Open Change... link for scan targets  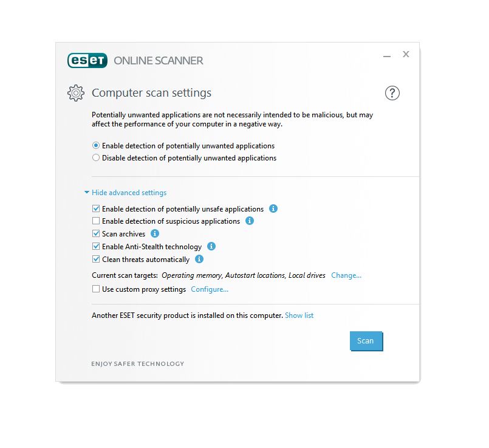point(346,275)
